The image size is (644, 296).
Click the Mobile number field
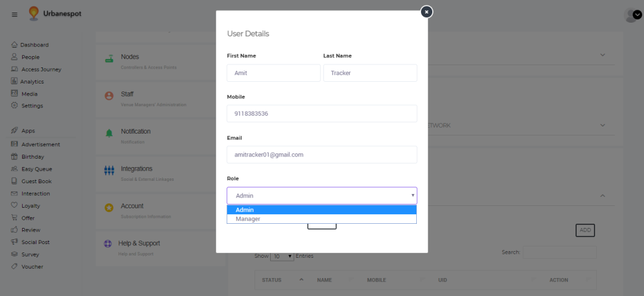click(x=322, y=113)
